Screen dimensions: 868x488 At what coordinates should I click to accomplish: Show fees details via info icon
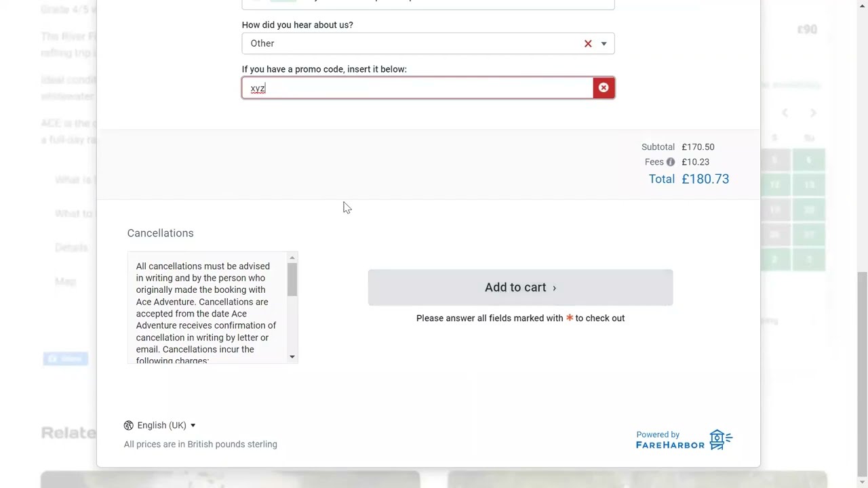[670, 162]
